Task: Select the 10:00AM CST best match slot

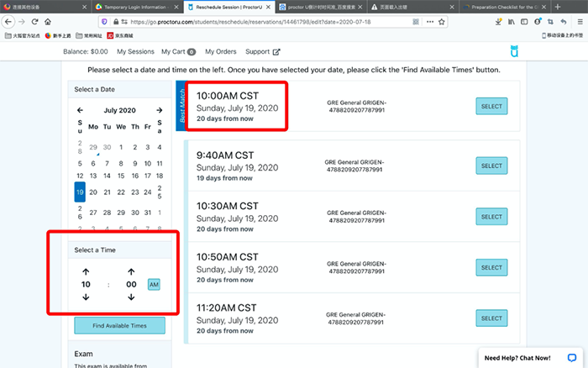Action: [x=491, y=106]
